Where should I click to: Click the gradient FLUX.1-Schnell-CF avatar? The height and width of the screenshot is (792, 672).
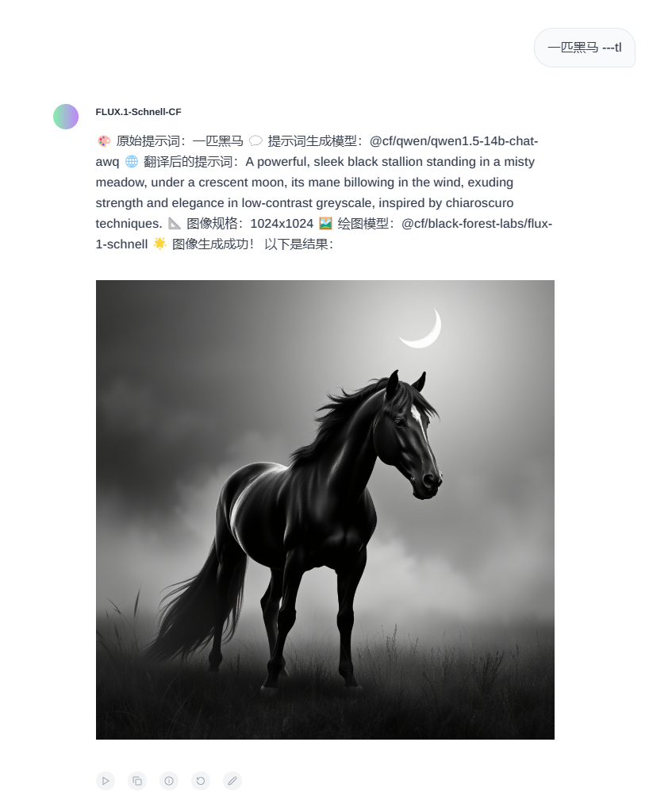click(66, 117)
